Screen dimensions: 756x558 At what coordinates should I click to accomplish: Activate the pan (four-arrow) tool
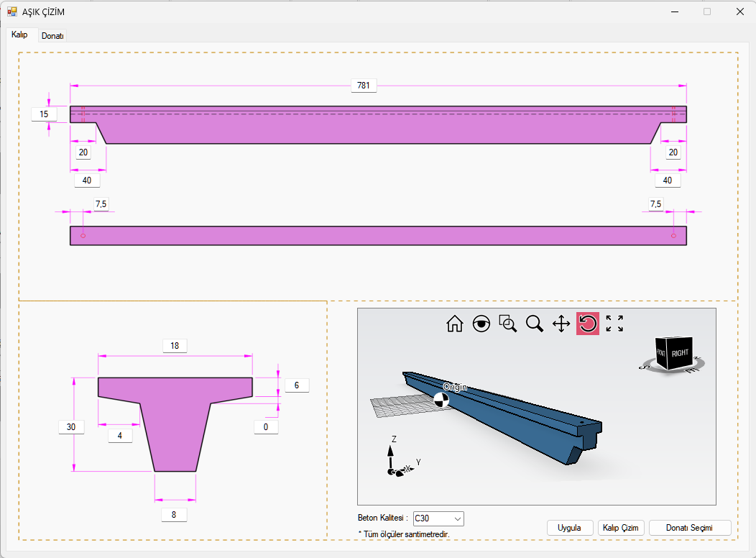[x=561, y=324]
